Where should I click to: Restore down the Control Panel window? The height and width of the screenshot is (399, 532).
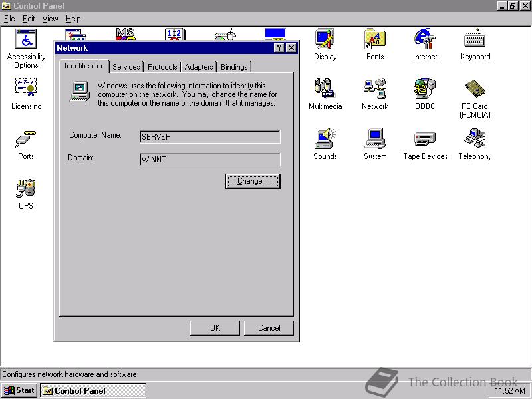[x=512, y=6]
